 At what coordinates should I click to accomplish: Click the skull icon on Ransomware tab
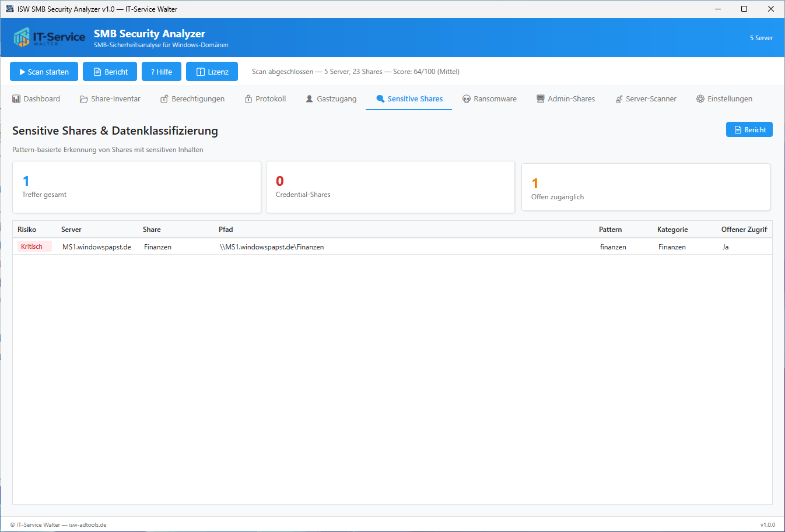467,99
